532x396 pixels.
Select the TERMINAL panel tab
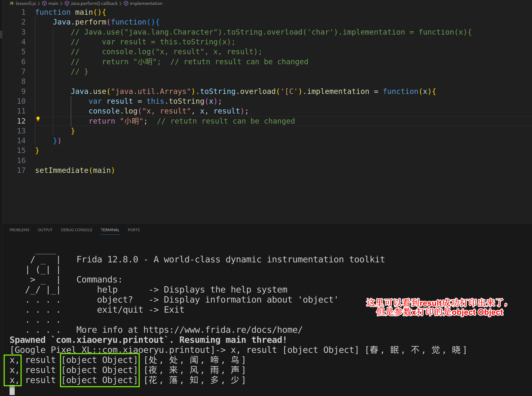click(x=110, y=230)
